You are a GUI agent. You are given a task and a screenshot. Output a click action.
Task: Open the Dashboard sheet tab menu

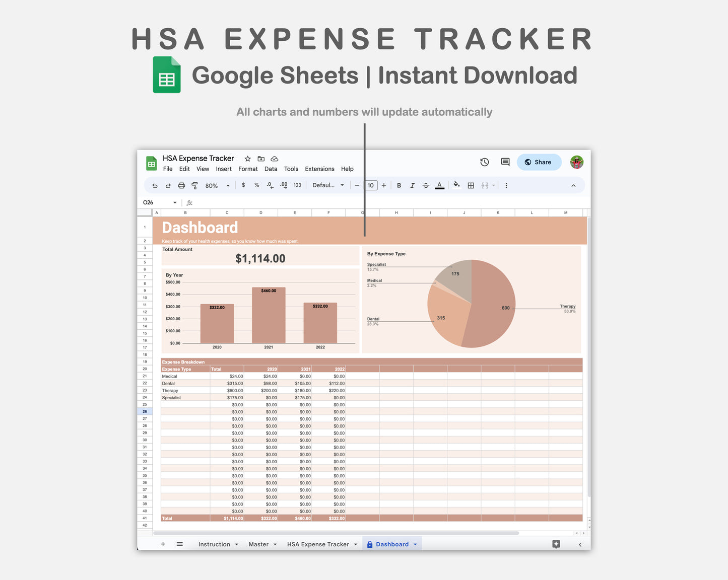click(x=415, y=544)
